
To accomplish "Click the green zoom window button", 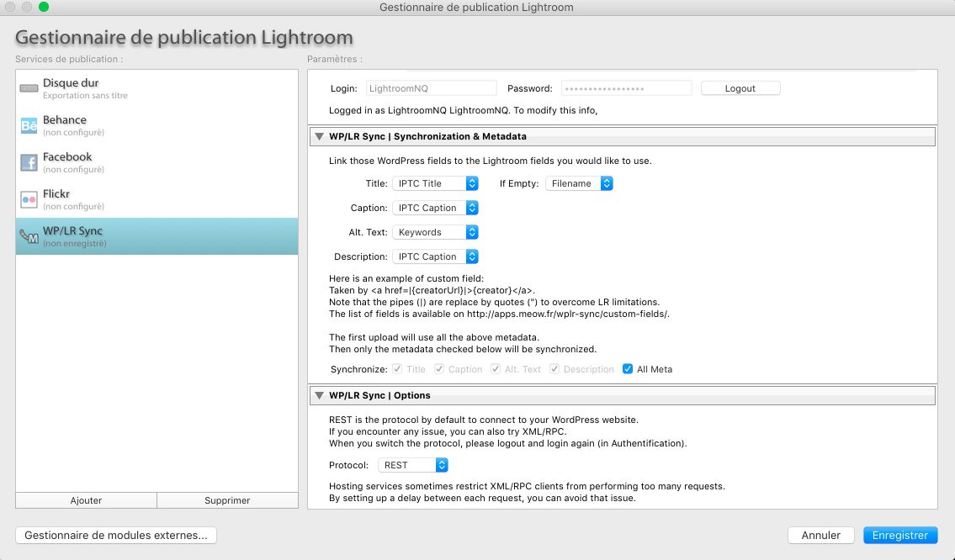I will 43,7.
